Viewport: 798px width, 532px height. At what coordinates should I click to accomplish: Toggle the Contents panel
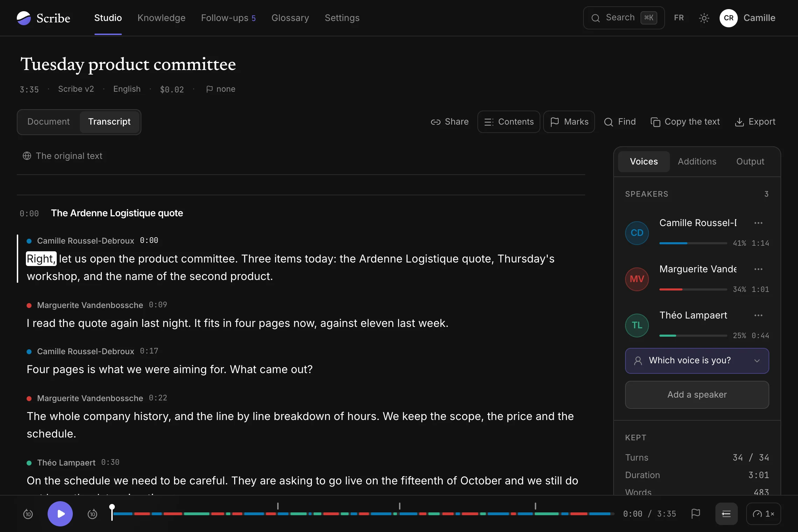pos(509,122)
